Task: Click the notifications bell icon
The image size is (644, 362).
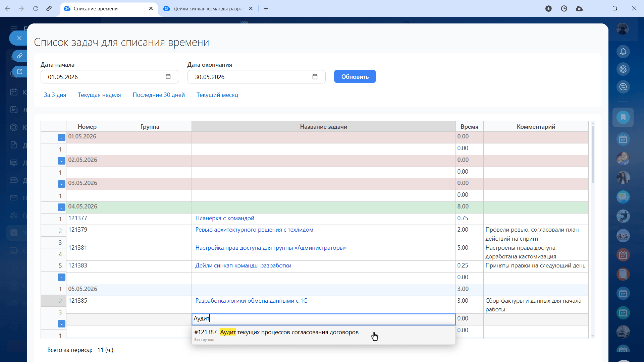Action: 623,52
